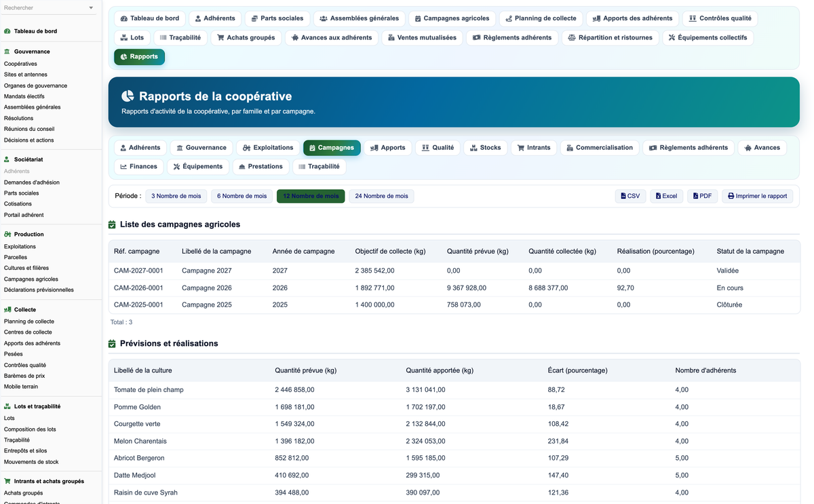Switch to the Planning de collecte tab

pos(541,18)
